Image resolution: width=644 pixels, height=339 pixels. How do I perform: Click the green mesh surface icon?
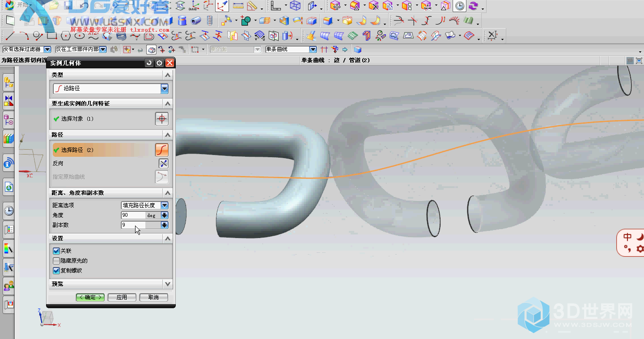coord(353,35)
